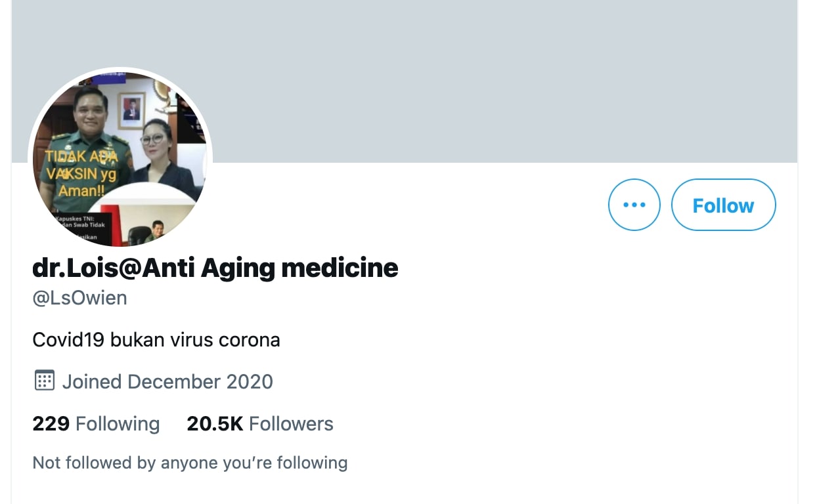
Task: Open the 20.5K Followers list
Action: tap(259, 423)
